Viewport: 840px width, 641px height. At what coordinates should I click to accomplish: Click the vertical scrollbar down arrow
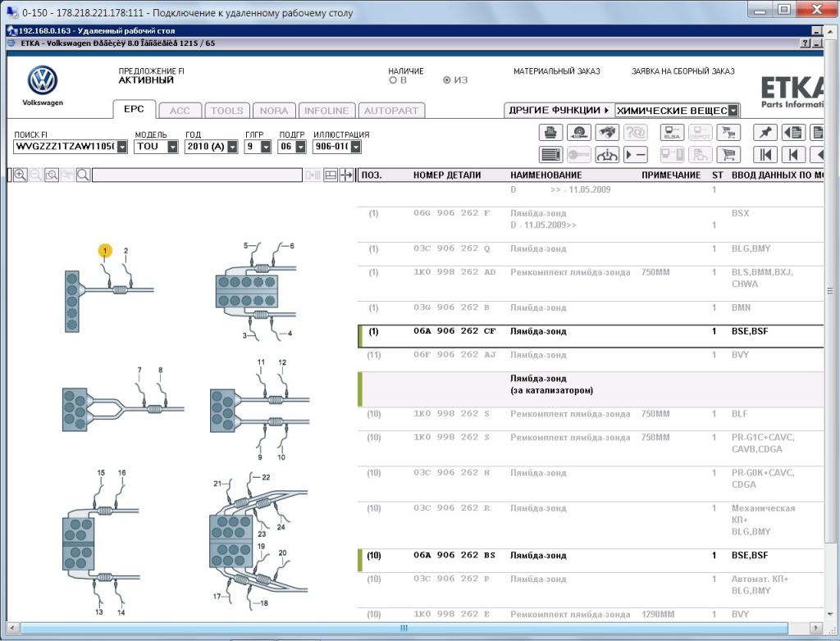(831, 614)
